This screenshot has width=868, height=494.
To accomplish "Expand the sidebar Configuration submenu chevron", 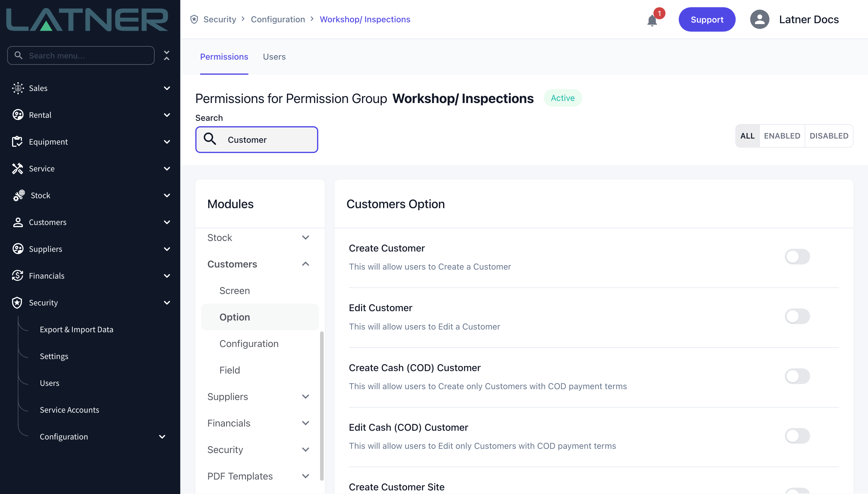I will (x=162, y=437).
